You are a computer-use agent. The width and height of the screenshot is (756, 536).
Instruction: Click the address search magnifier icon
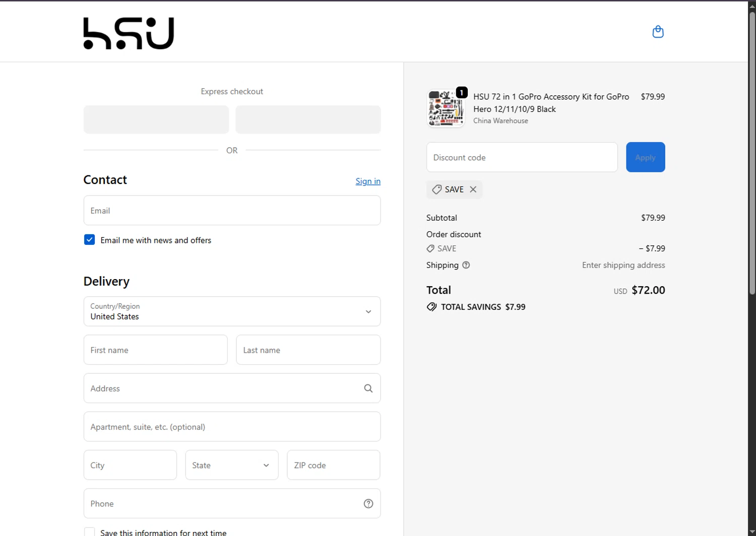point(368,388)
